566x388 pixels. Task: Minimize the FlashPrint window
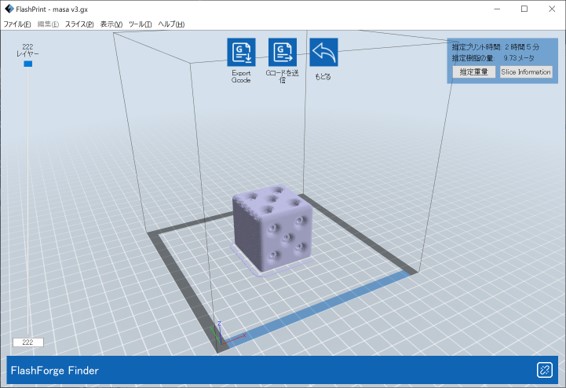pyautogui.click(x=497, y=9)
